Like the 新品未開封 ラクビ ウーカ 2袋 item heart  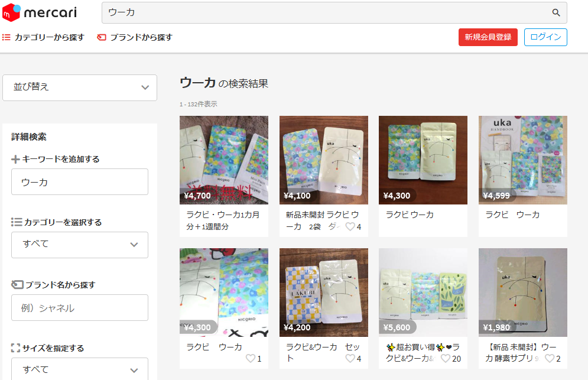tap(350, 226)
